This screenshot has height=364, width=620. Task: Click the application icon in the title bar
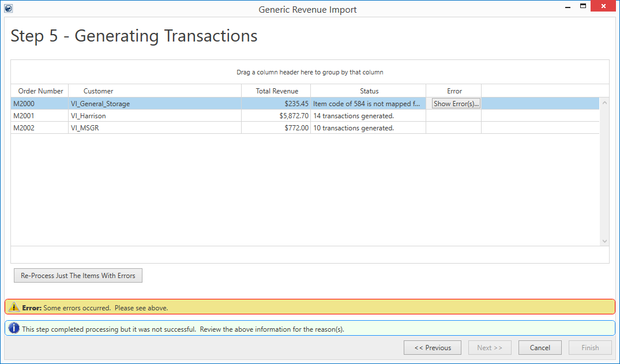point(8,9)
